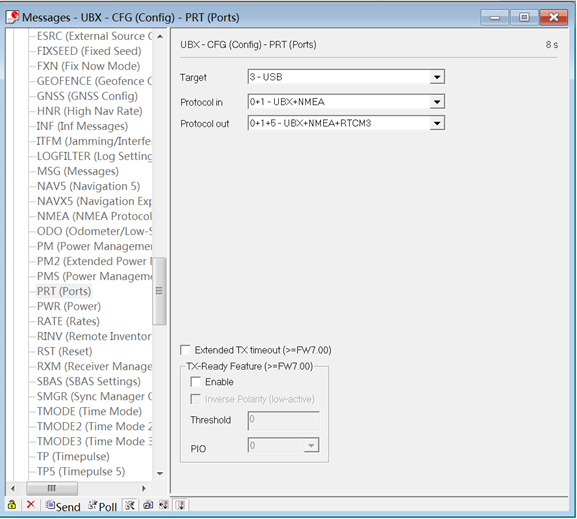Select RINV (Remote Inventory) entry
577x519 pixels.
coord(94,336)
